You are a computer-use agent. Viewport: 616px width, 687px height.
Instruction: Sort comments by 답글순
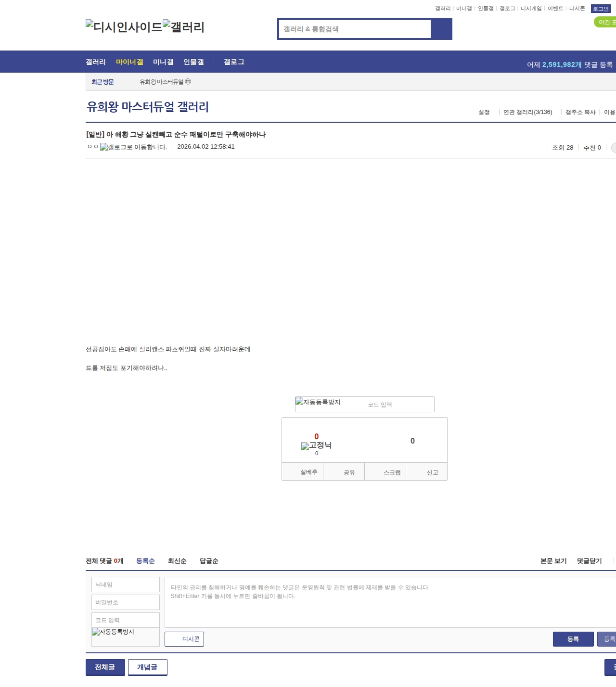tap(209, 561)
